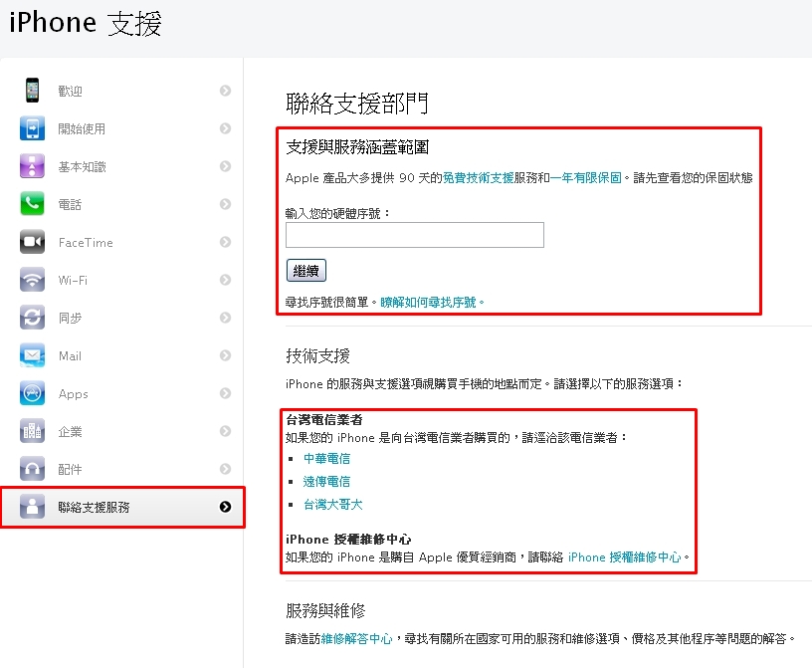Click the 聯絡支援部門 heading
Viewport: 812px width, 668px height.
[x=357, y=103]
